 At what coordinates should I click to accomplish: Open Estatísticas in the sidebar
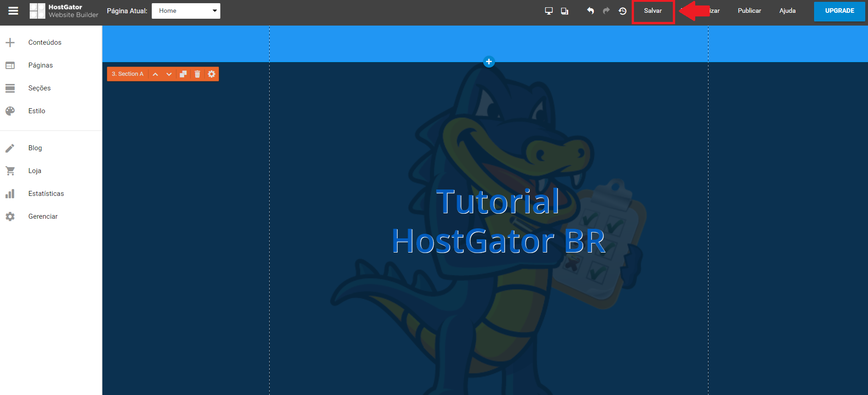tap(46, 194)
